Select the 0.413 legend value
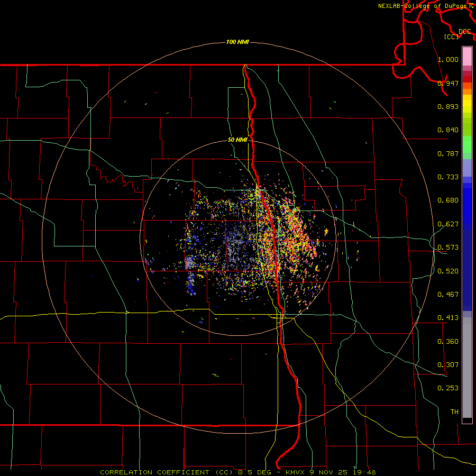Viewport: 476px width, 476px height. coord(448,318)
